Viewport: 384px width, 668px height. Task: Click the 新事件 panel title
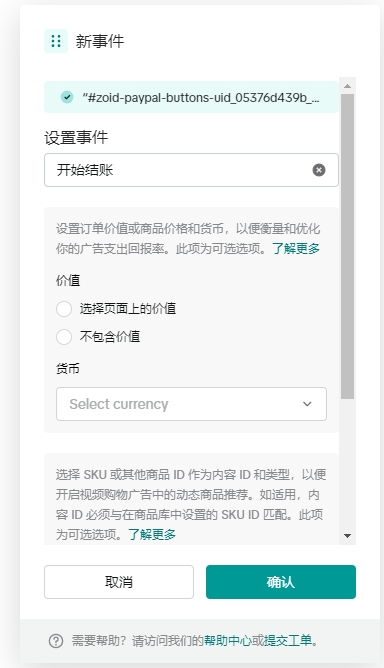pos(100,41)
